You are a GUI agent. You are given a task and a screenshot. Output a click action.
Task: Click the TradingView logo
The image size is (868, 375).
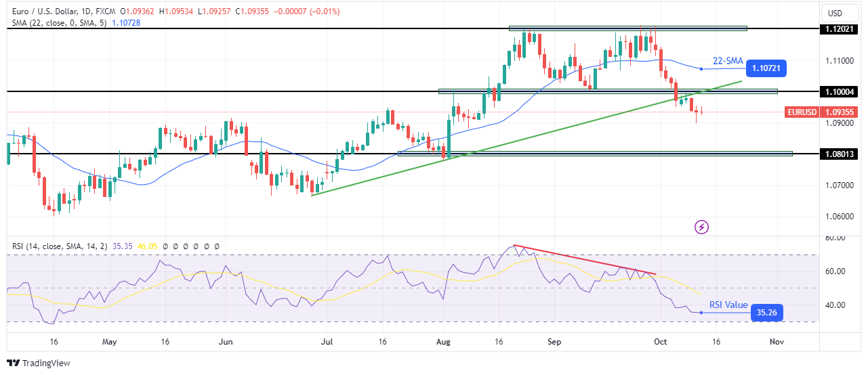click(x=39, y=363)
